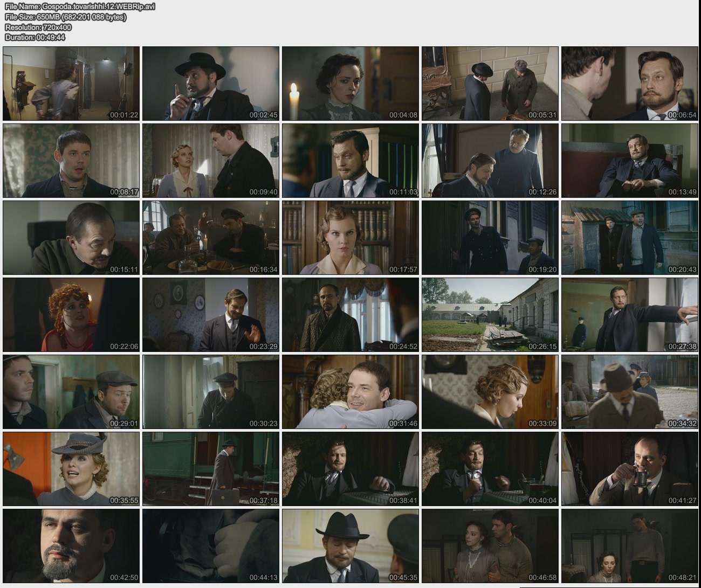Click the thumbnail timestamped 00:01:22
This screenshot has height=588, width=701.
[71, 84]
